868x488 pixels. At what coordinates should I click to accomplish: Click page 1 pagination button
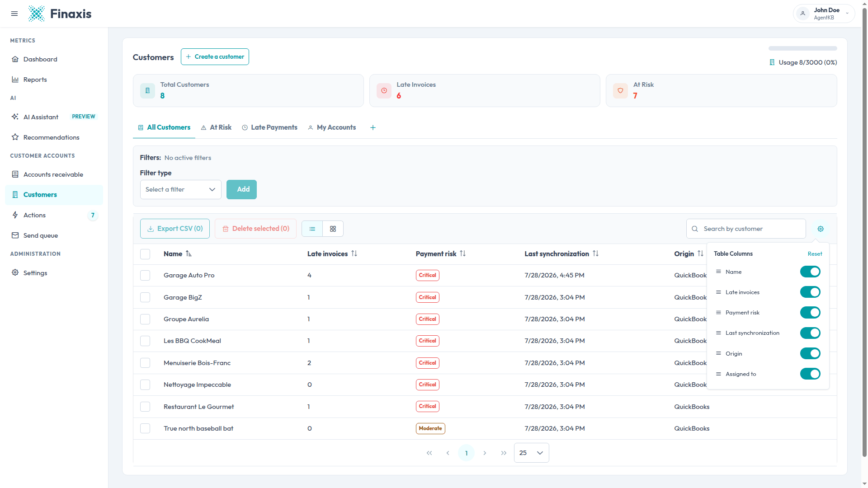point(466,453)
